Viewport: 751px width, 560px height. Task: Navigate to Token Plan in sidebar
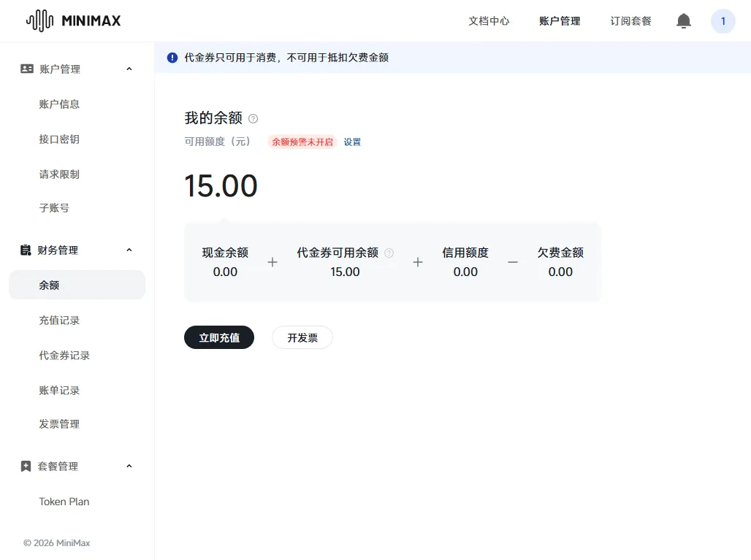pyautogui.click(x=64, y=502)
